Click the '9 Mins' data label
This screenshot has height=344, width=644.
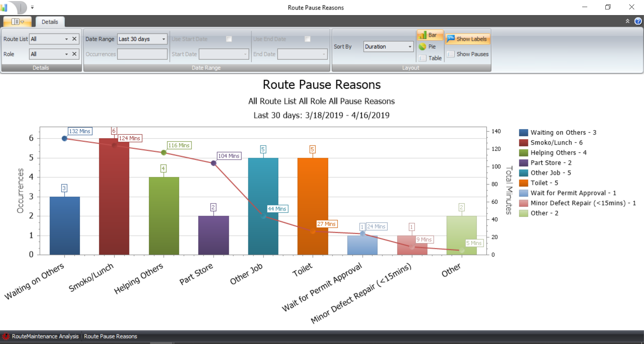(x=424, y=240)
